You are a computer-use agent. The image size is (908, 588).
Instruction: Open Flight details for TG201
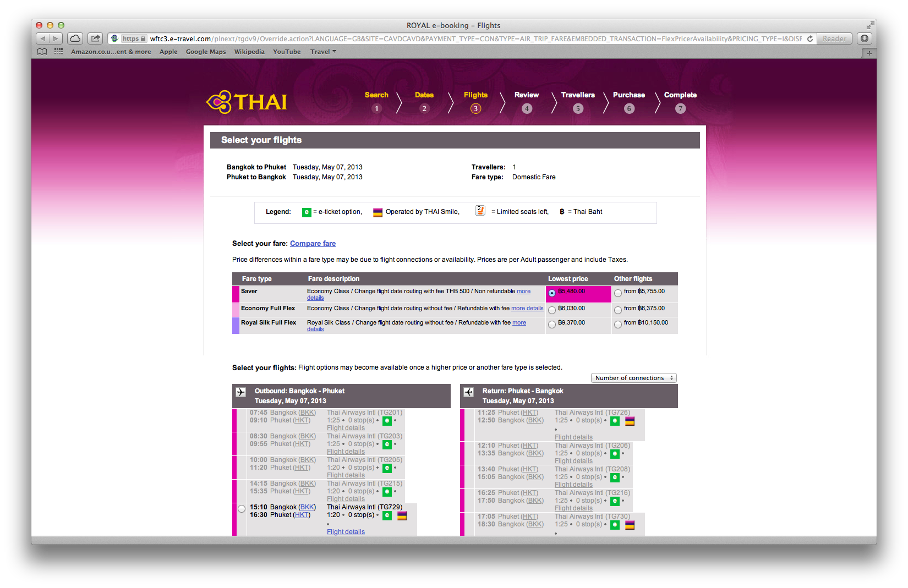tap(346, 428)
